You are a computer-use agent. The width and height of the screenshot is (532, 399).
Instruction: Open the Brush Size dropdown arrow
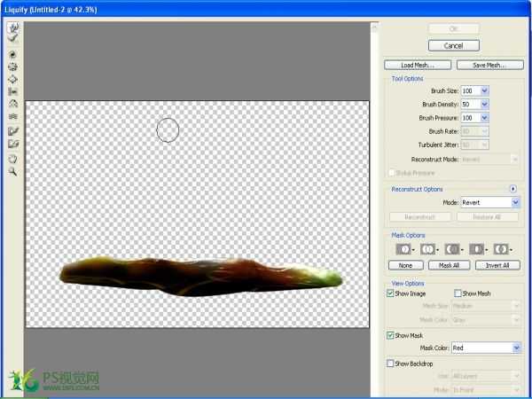pos(484,90)
